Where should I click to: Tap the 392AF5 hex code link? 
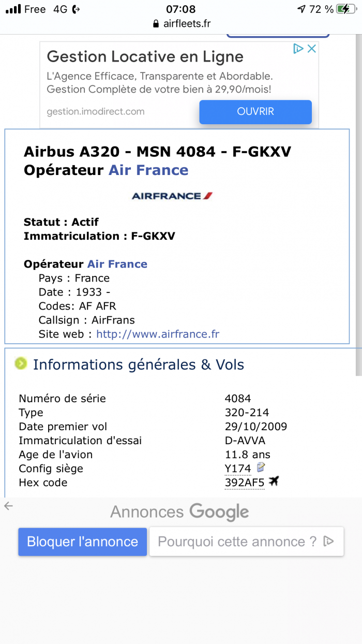(245, 482)
